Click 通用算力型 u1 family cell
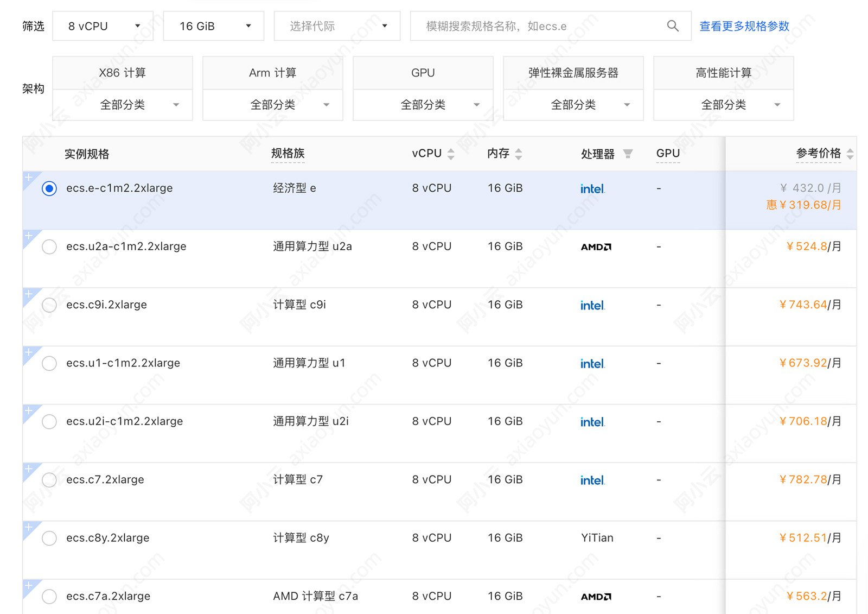 [x=309, y=363]
